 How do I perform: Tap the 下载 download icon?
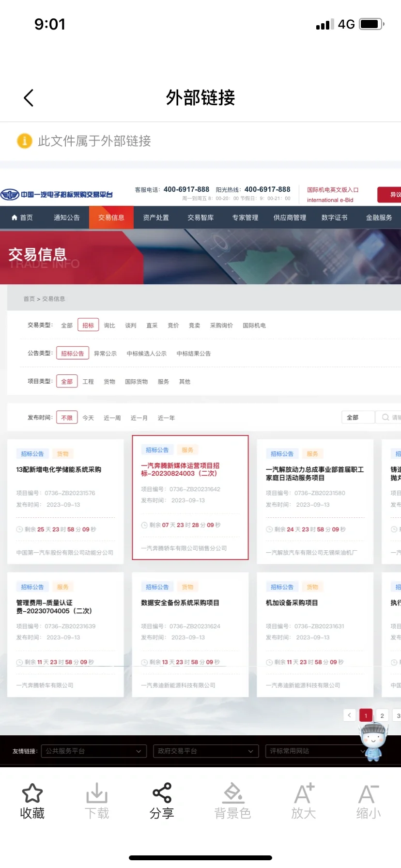coord(97,793)
